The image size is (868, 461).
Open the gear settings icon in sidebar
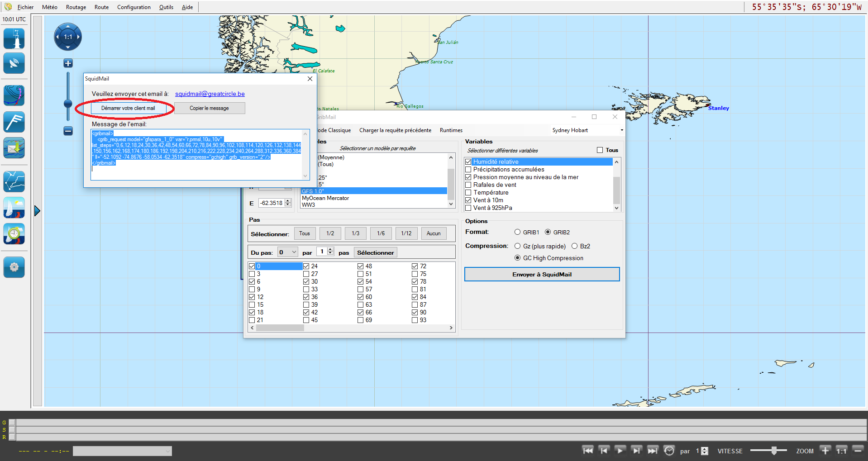tap(14, 267)
